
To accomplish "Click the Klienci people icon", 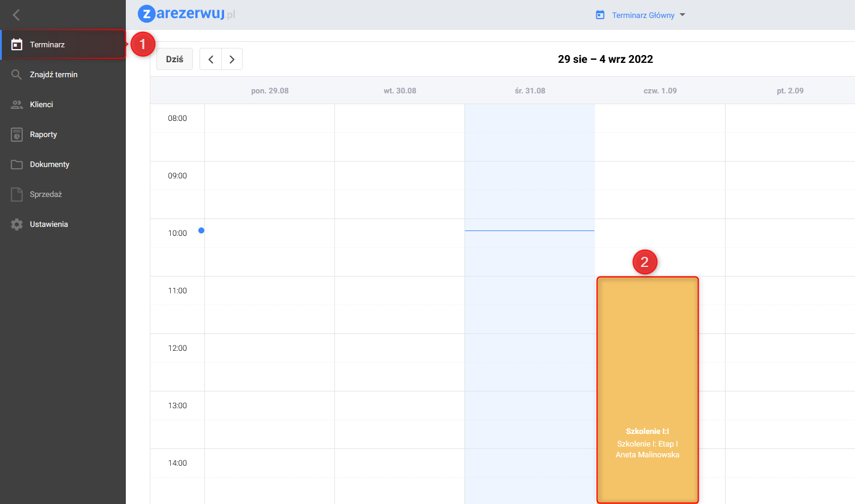I will click(x=17, y=105).
